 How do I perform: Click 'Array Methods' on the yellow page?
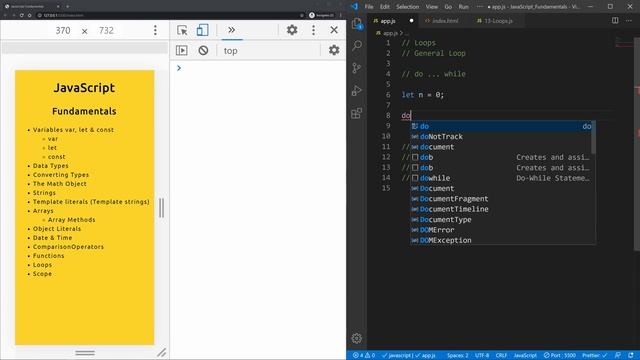tap(71, 220)
